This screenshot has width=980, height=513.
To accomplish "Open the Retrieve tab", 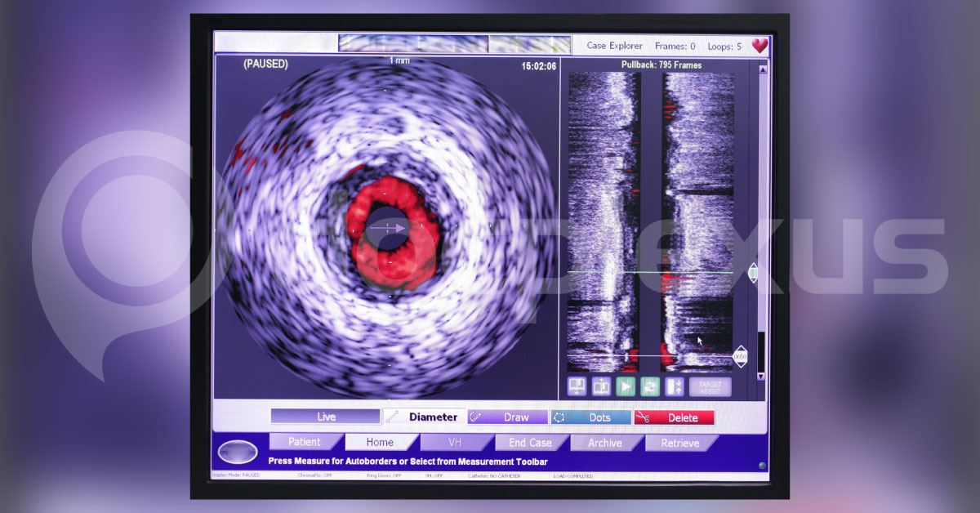I will [x=681, y=442].
